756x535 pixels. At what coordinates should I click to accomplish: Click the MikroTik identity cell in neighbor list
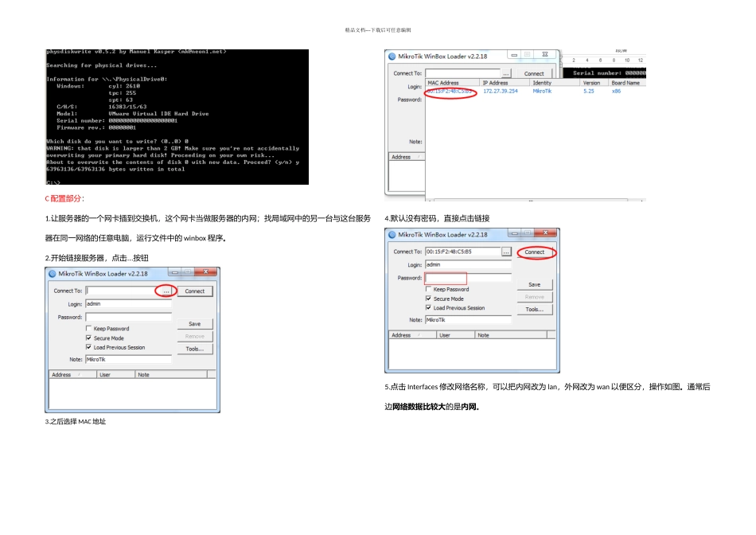point(542,92)
